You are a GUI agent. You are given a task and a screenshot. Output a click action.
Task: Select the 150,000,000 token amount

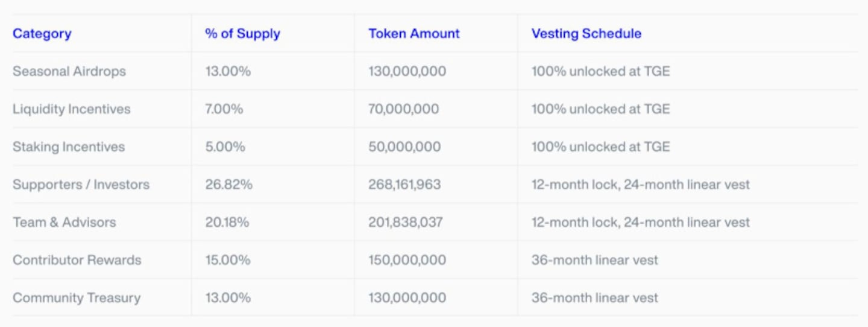click(x=407, y=260)
